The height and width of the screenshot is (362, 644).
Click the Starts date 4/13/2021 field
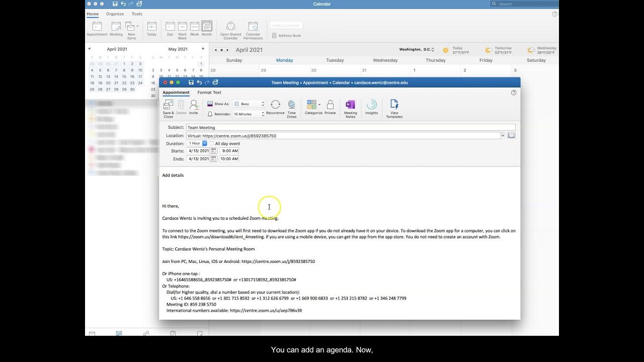pos(198,151)
